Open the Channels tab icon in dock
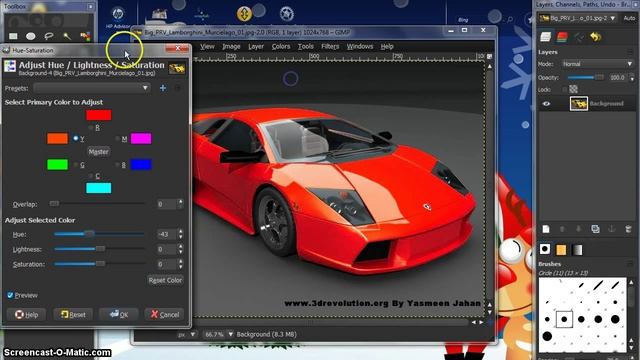640x360 pixels. 562,37
